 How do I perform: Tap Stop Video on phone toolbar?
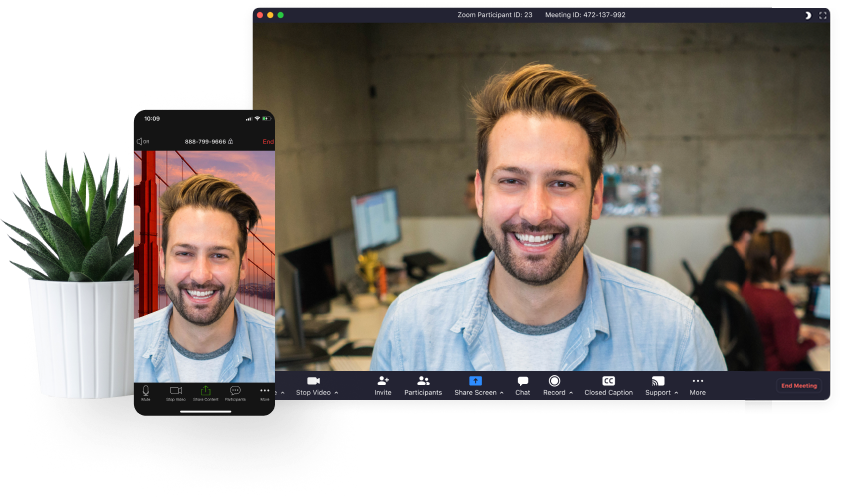pyautogui.click(x=176, y=393)
